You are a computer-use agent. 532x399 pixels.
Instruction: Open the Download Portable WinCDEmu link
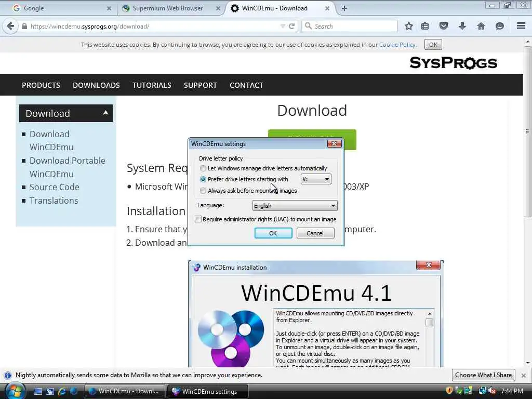[68, 167]
